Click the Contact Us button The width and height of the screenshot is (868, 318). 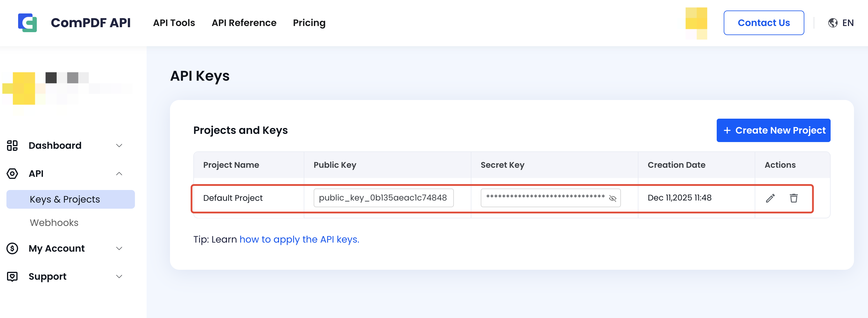[764, 23]
